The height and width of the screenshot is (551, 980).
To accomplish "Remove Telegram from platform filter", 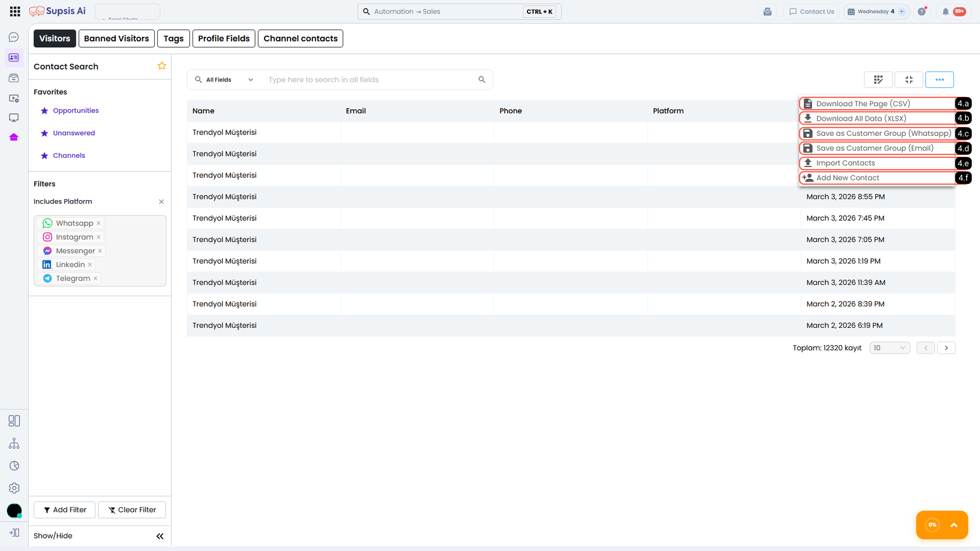I will click(x=95, y=279).
